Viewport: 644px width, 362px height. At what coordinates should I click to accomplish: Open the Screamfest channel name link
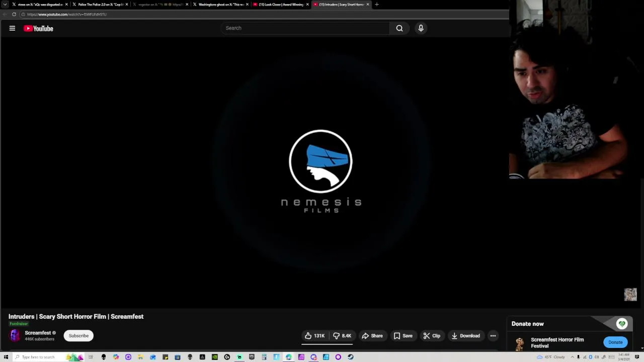pyautogui.click(x=38, y=333)
